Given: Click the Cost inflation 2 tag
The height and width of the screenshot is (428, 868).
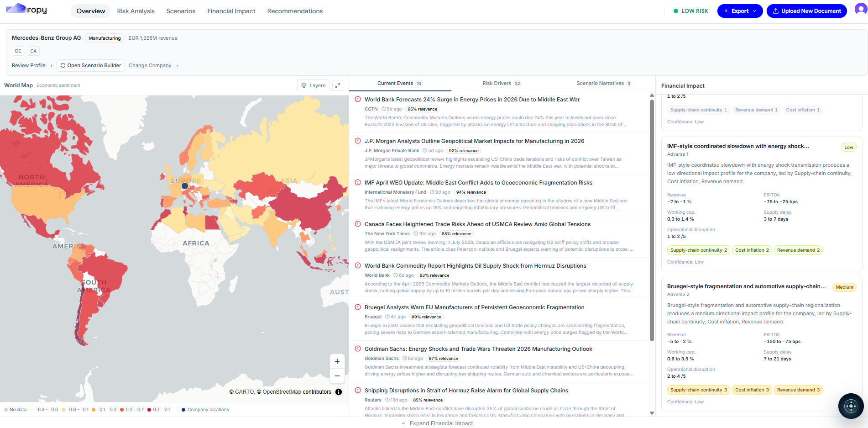Looking at the screenshot, I should (x=752, y=250).
